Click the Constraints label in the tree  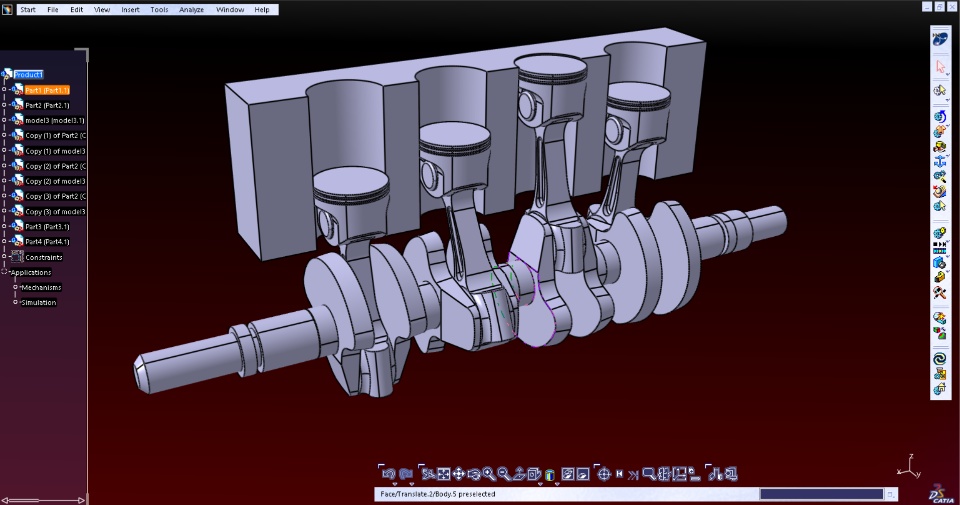coord(44,257)
